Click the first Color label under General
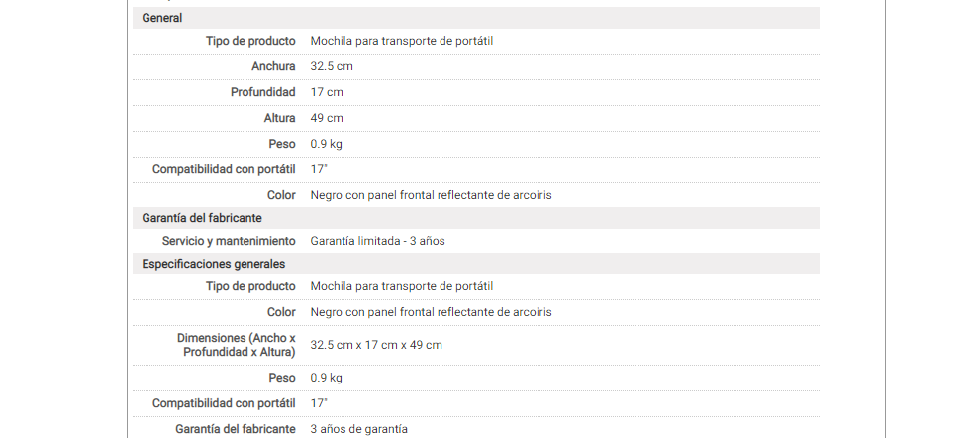Screen dimensions: 980x438 tap(281, 195)
